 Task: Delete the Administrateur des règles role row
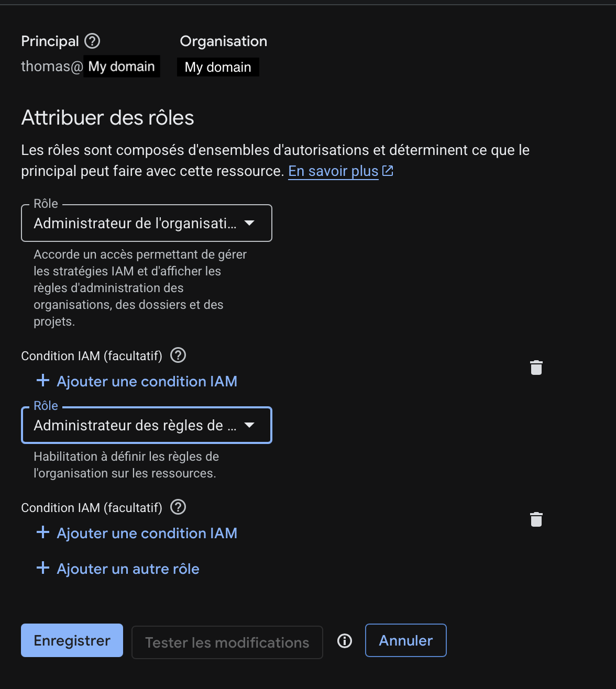536,519
